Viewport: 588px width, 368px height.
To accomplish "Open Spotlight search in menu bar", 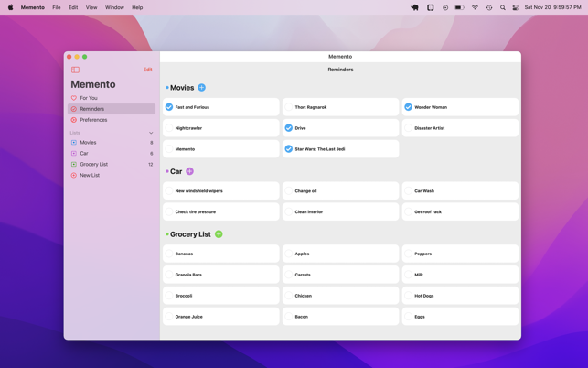I will point(502,7).
